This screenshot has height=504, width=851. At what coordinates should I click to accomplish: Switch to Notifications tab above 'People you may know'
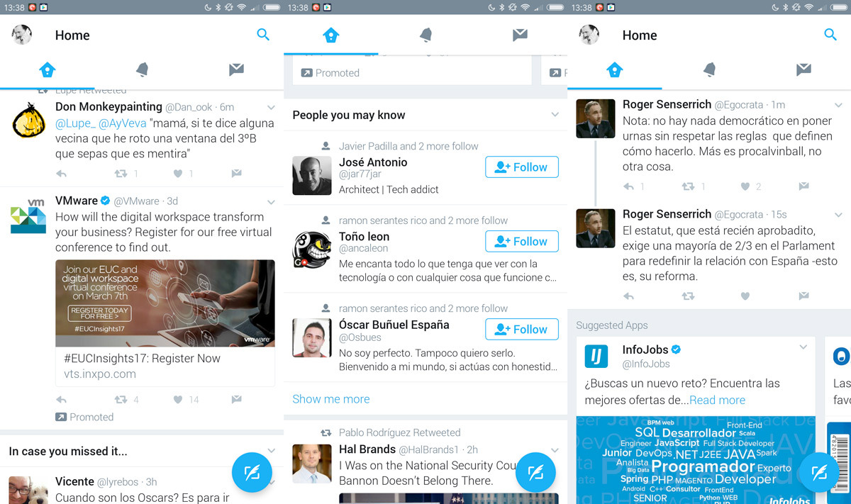click(x=425, y=35)
